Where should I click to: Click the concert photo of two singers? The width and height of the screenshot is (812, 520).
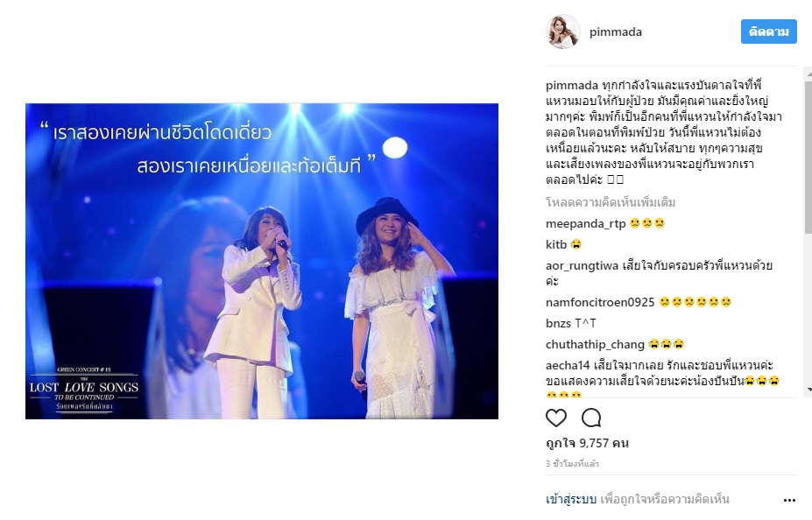click(x=262, y=261)
